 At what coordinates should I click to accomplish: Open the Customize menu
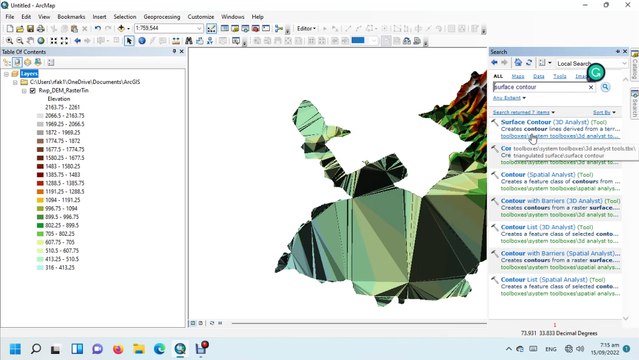coord(201,17)
